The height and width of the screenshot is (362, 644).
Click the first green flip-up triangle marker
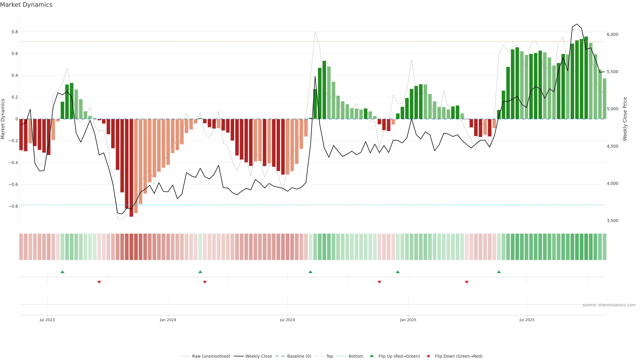[x=63, y=272]
